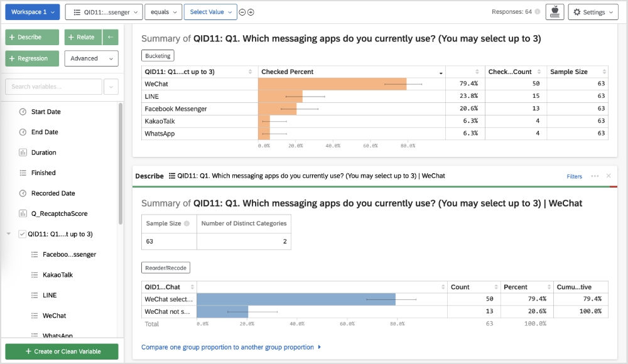Click the Search variables field
This screenshot has width=628, height=364.
(x=53, y=87)
